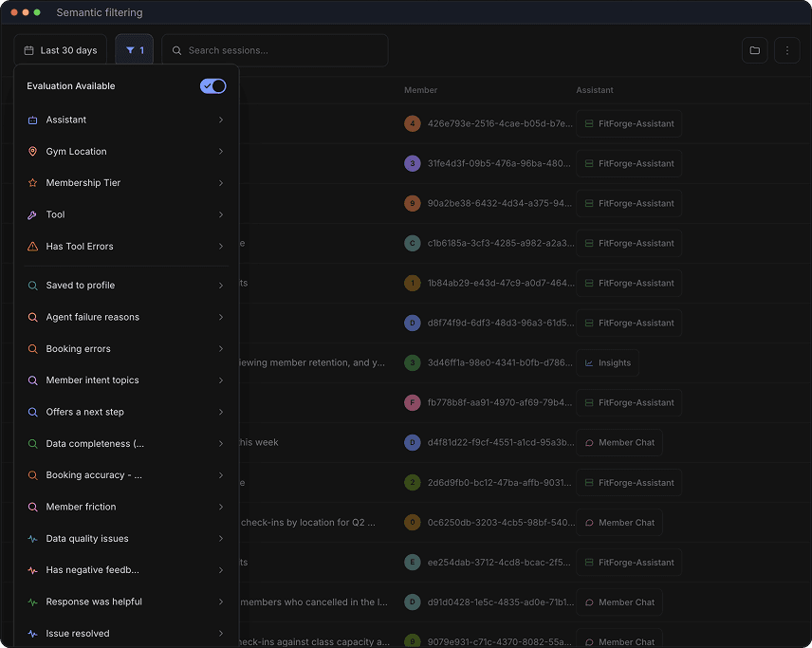Click the Response was helpful pulse icon
The width and height of the screenshot is (812, 648).
(x=32, y=602)
